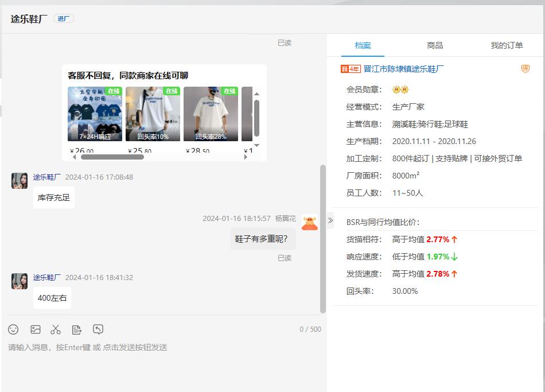Open the emoji picker in message toolbar
The height and width of the screenshot is (392, 545).
[x=13, y=329]
